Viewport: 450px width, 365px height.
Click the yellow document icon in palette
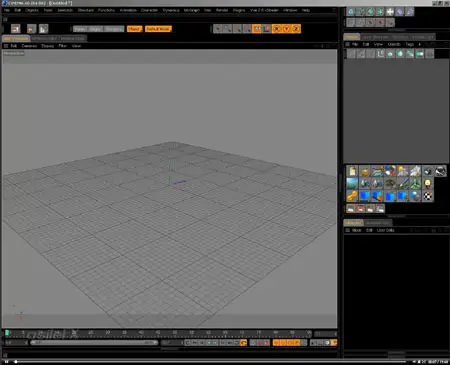[352, 171]
